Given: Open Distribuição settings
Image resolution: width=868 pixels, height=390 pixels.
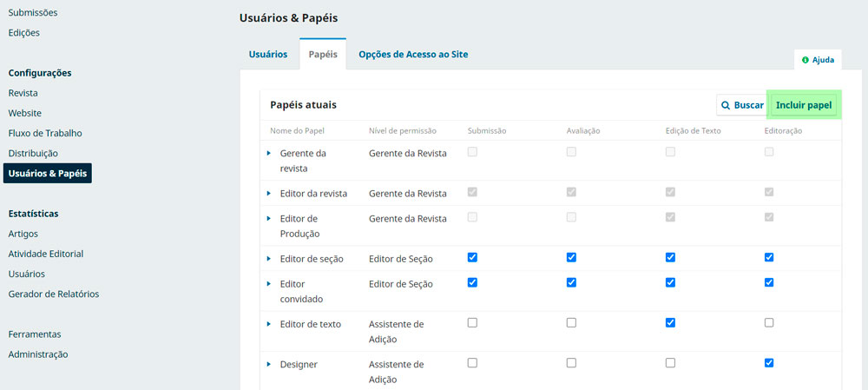Looking at the screenshot, I should (x=33, y=153).
